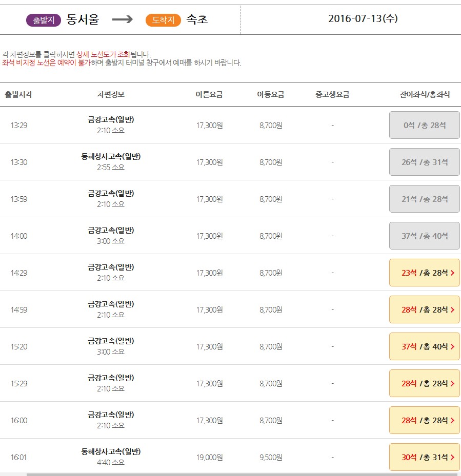Image resolution: width=461 pixels, height=476 pixels.
Task: Click the sold-out 13:29 seat button
Action: 424,125
